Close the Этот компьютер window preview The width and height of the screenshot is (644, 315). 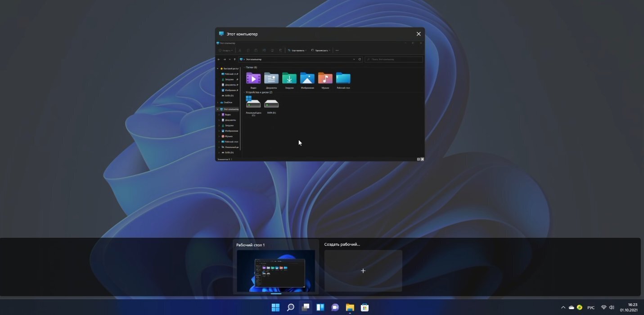coord(419,34)
